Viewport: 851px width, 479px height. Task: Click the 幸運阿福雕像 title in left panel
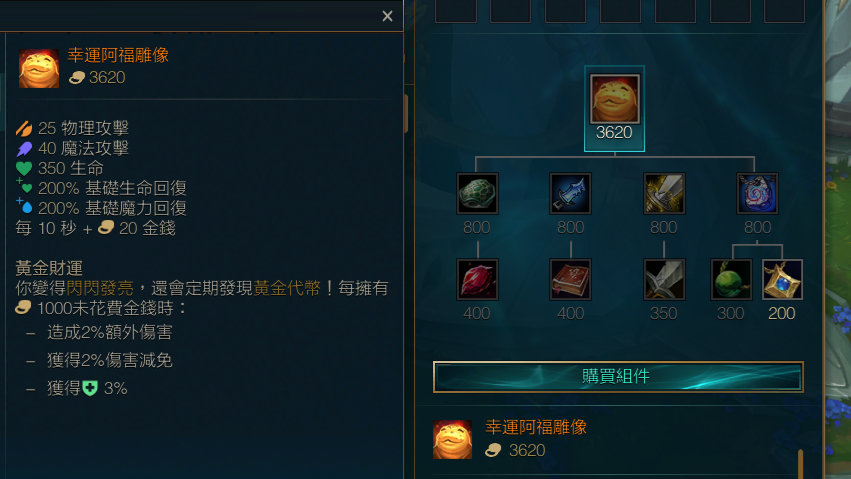[x=118, y=55]
